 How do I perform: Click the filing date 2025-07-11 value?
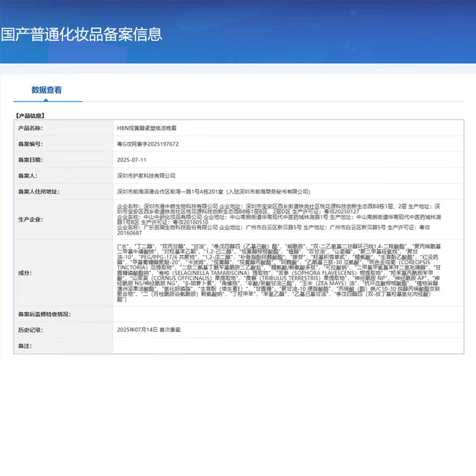[x=132, y=160]
